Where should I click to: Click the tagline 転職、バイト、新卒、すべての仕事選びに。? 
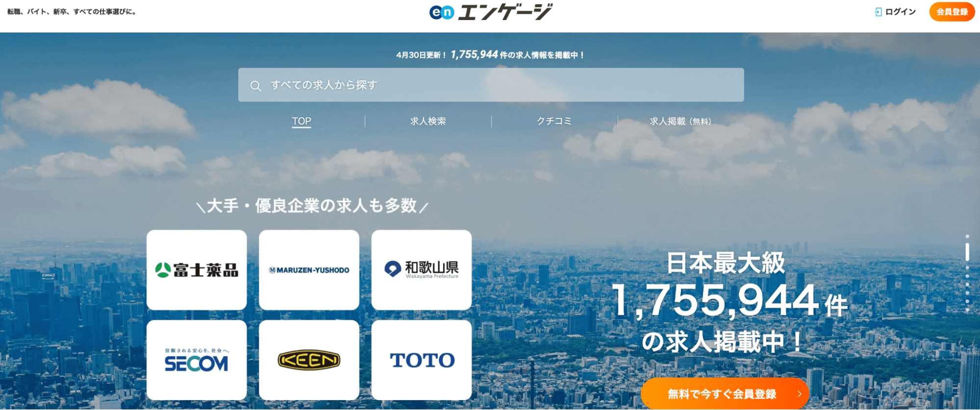click(72, 12)
